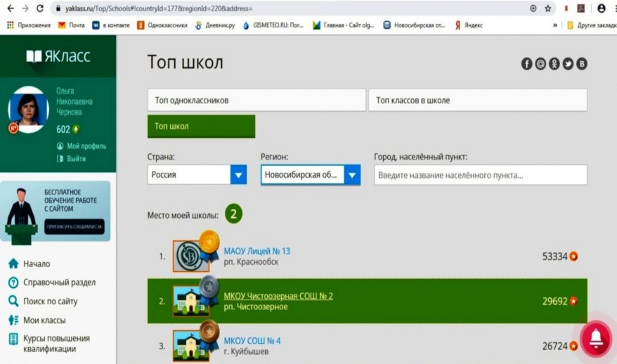Screen dimensions: 617x364
Task: Open browser profile account icon
Action: click(x=602, y=8)
